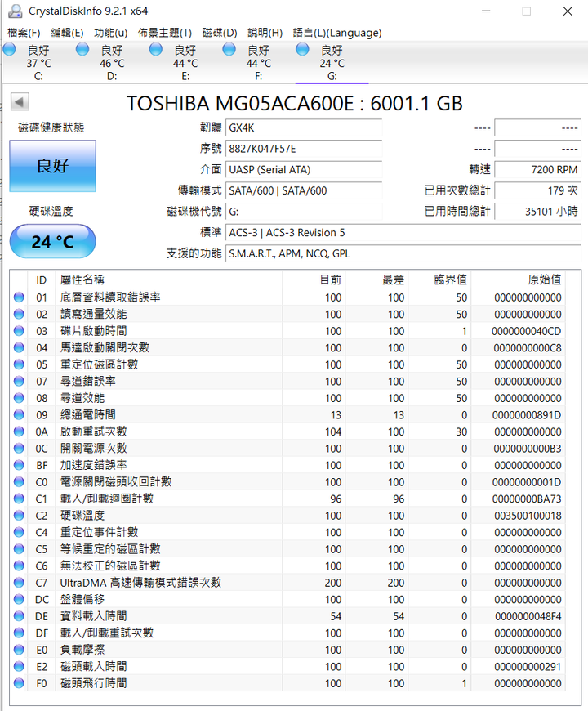Click the 屬性名稱 column header
Image resolution: width=588 pixels, height=711 pixels.
click(168, 279)
